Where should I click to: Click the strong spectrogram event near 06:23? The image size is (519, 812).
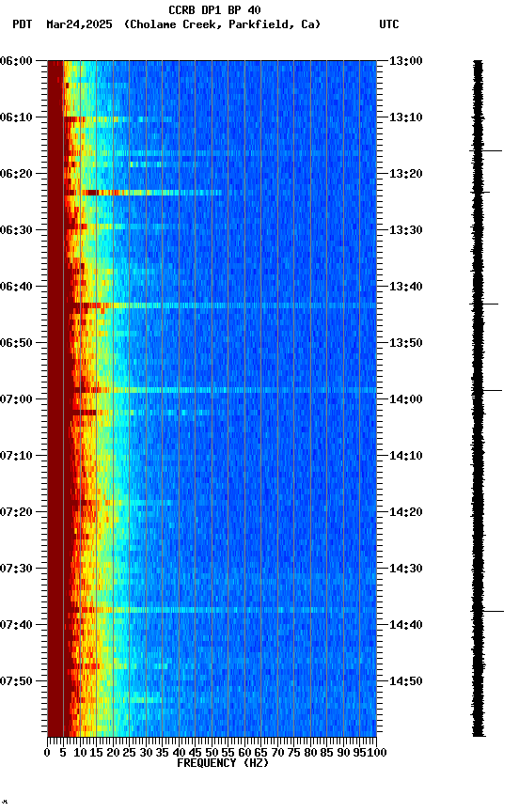coord(144,193)
